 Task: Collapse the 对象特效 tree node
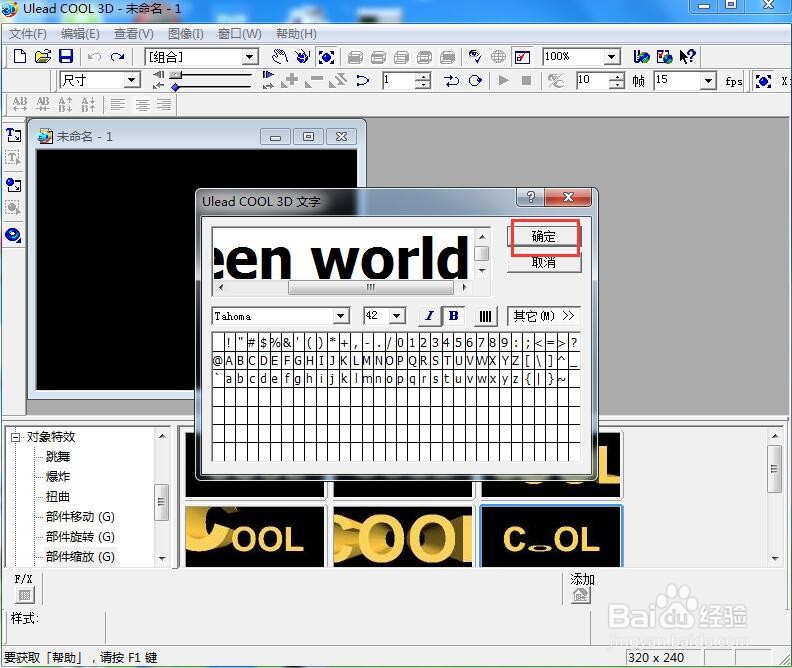pos(16,437)
